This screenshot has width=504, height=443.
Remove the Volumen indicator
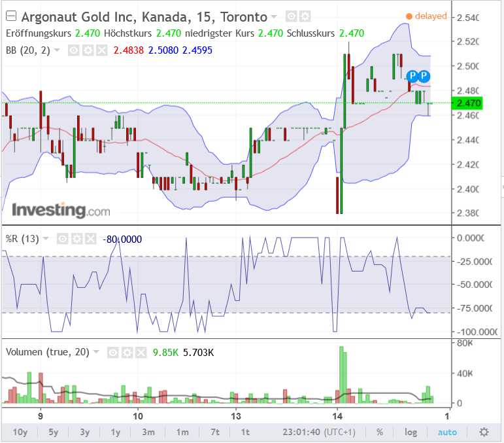tap(141, 353)
